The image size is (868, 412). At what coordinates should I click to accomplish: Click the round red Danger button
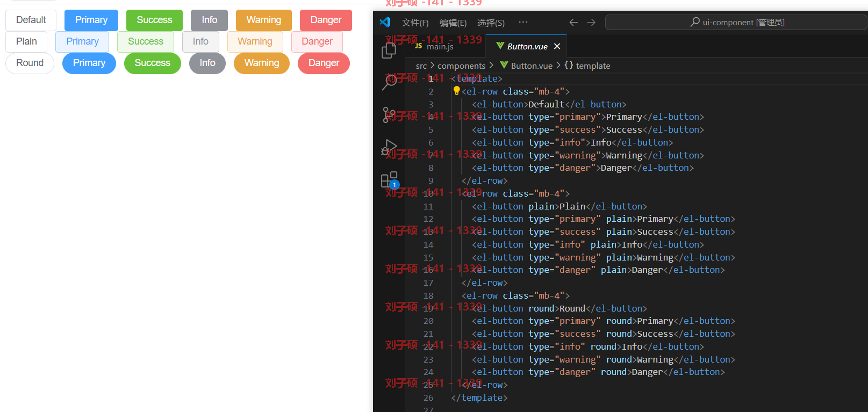(324, 63)
